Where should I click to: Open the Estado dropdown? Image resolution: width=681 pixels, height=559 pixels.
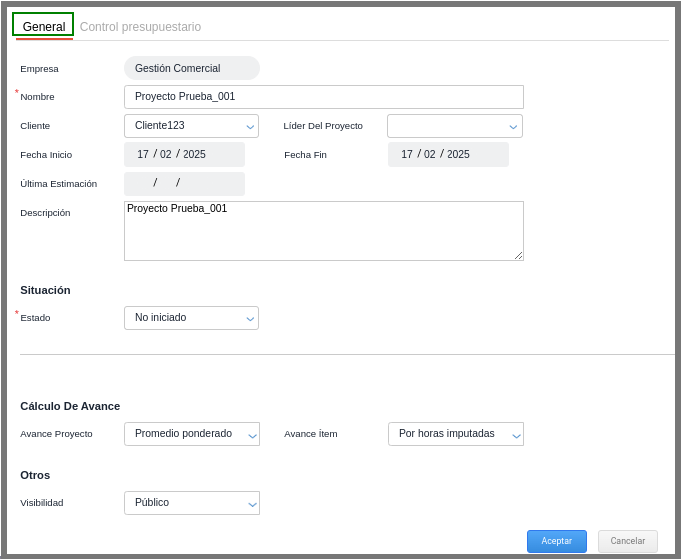pyautogui.click(x=190, y=318)
